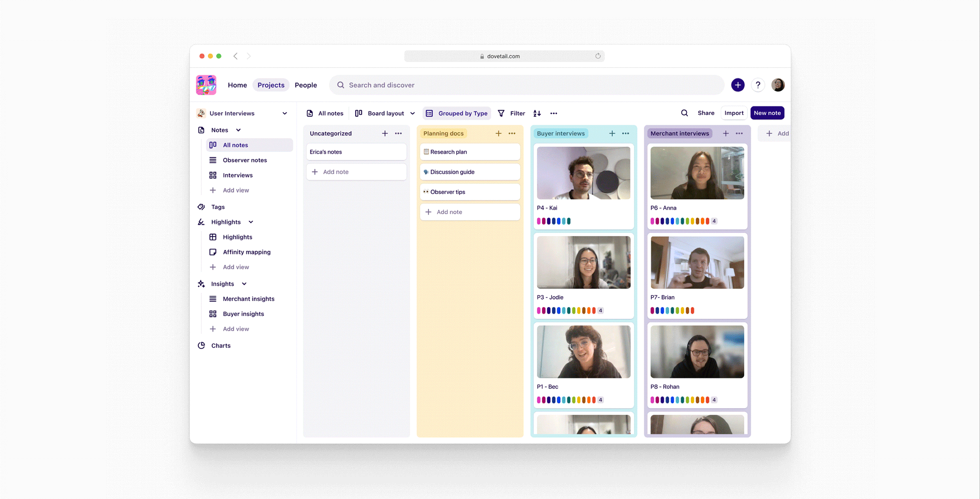Viewport: 980px width, 499px height.
Task: Open the Filter funnel icon
Action: click(x=501, y=113)
